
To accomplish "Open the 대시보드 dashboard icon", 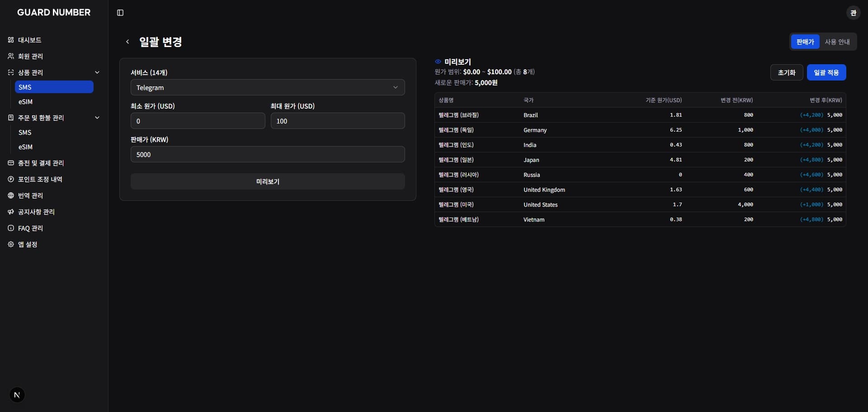I will (x=11, y=40).
